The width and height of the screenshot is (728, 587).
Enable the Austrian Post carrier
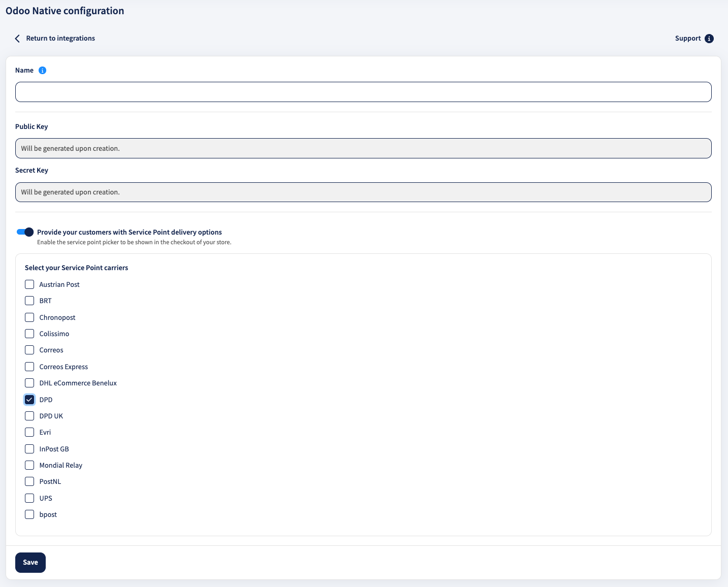pos(29,284)
